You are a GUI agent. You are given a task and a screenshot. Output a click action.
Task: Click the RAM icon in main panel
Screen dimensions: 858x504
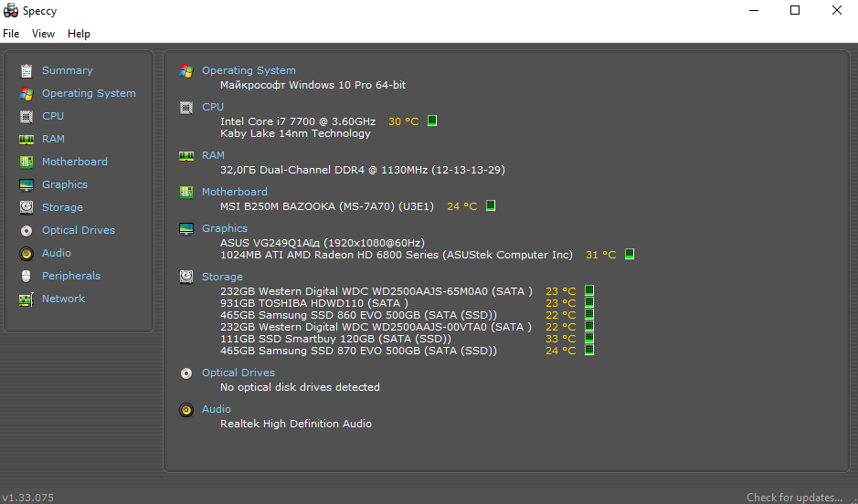tap(186, 156)
